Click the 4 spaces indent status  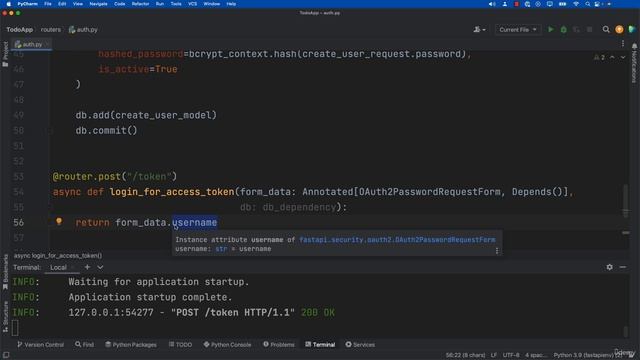[535, 355]
